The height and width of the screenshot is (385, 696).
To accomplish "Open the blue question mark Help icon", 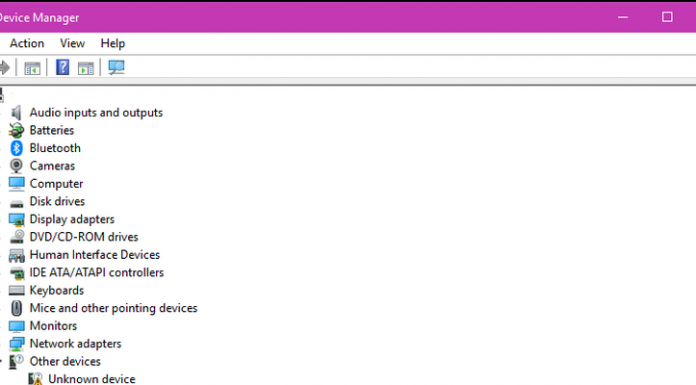I will point(63,67).
